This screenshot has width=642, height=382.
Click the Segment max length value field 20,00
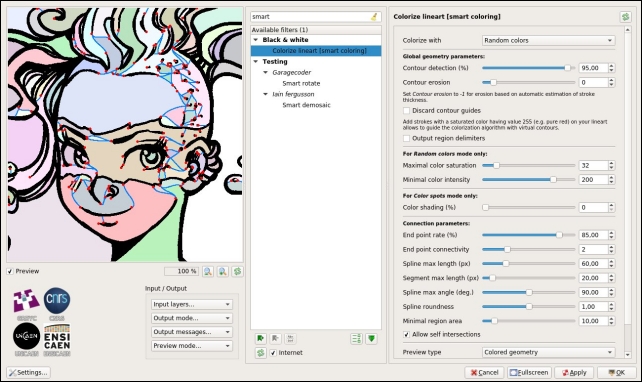593,278
